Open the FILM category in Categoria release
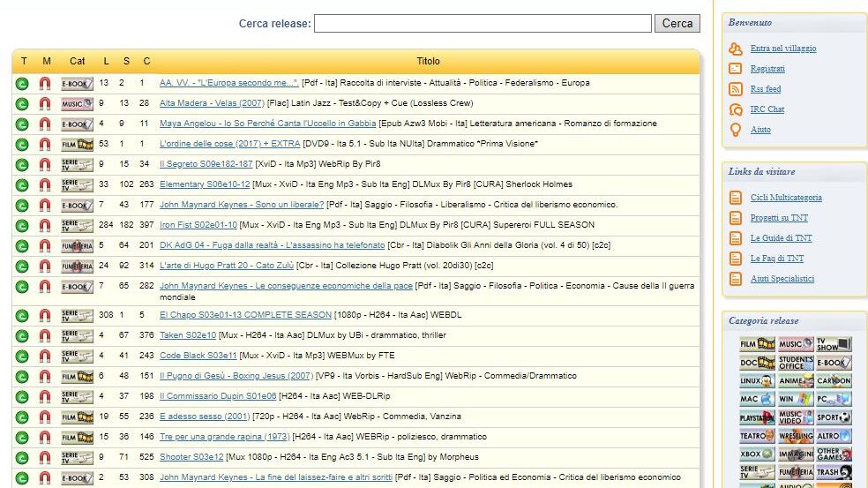868x488 pixels. [757, 344]
